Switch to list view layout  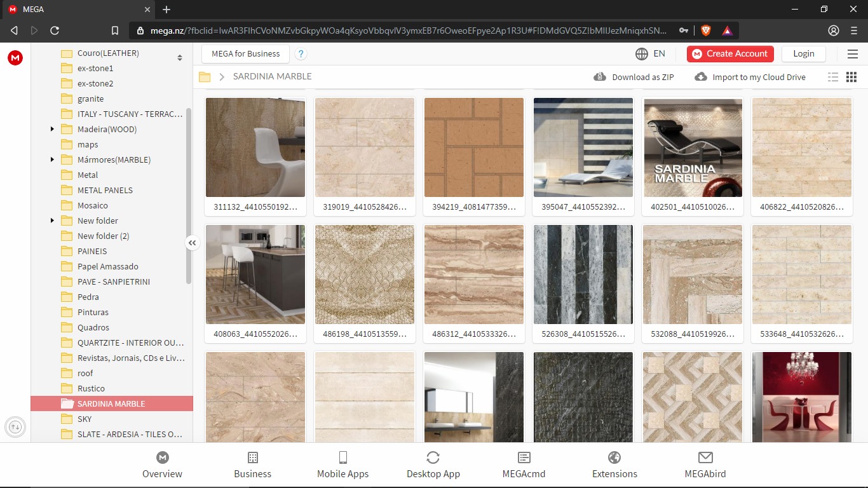point(833,76)
